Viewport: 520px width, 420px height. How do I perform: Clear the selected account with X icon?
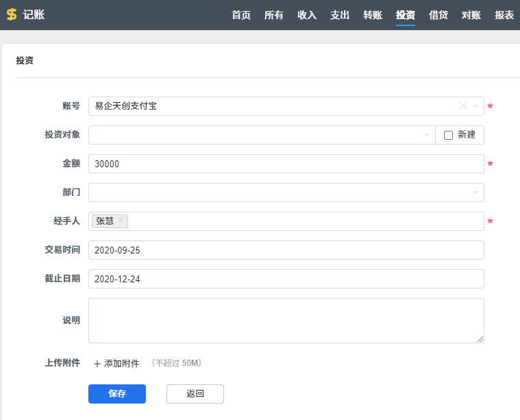462,106
